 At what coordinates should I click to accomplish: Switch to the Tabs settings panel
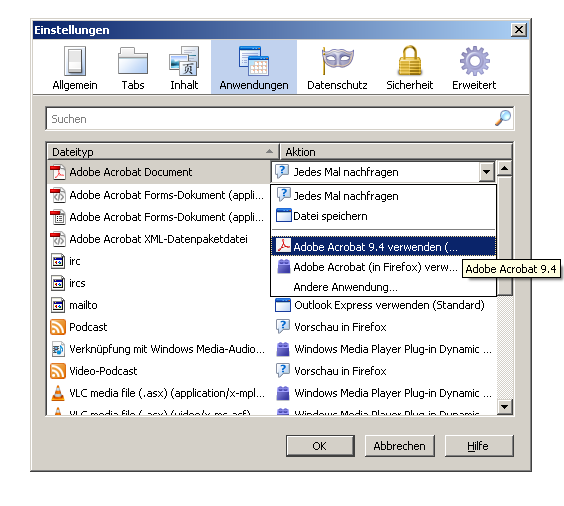click(x=133, y=68)
